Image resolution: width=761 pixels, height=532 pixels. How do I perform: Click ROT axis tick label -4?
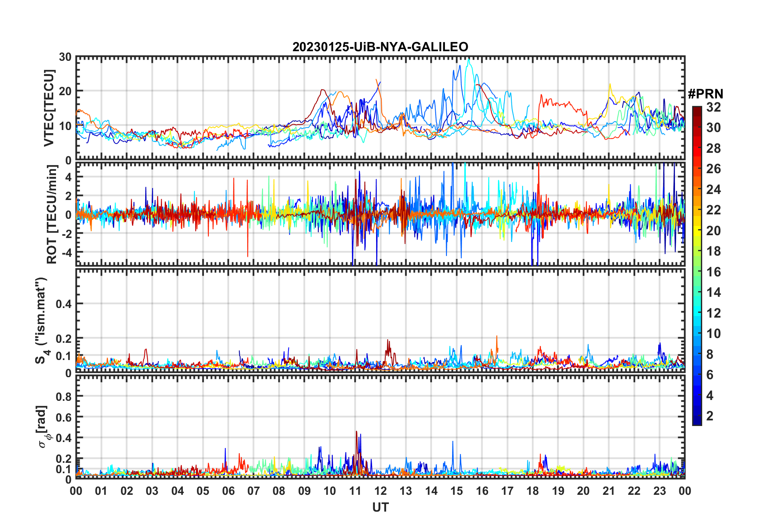click(x=66, y=252)
